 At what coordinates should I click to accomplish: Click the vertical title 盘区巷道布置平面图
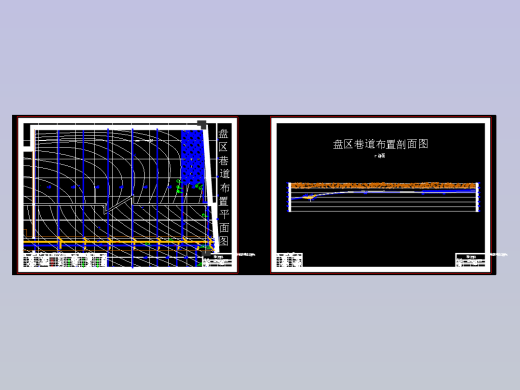pyautogui.click(x=224, y=187)
